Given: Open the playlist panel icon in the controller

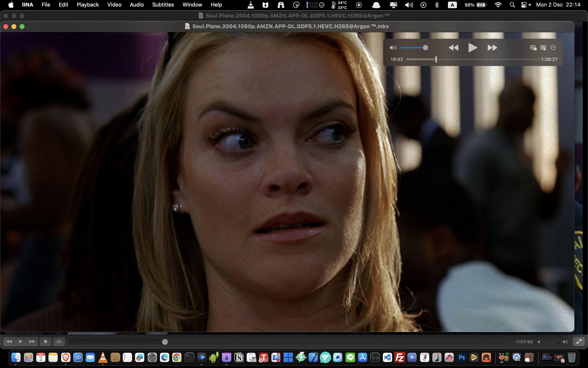Looking at the screenshot, I should tap(543, 47).
